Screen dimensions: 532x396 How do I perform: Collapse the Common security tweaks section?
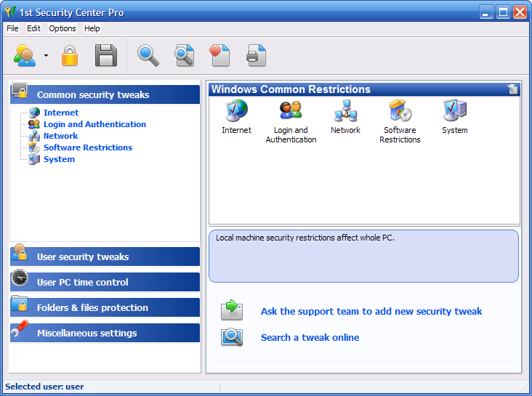105,94
